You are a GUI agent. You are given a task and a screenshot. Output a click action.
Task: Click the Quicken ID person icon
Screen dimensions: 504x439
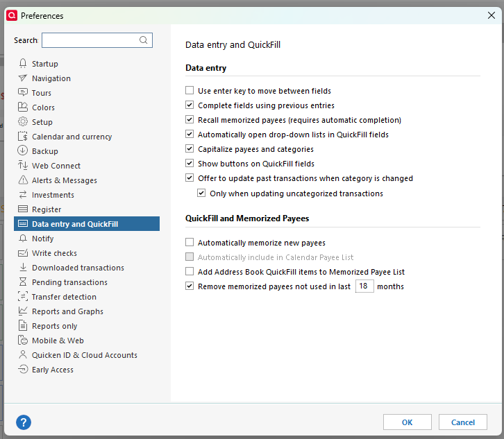(23, 355)
